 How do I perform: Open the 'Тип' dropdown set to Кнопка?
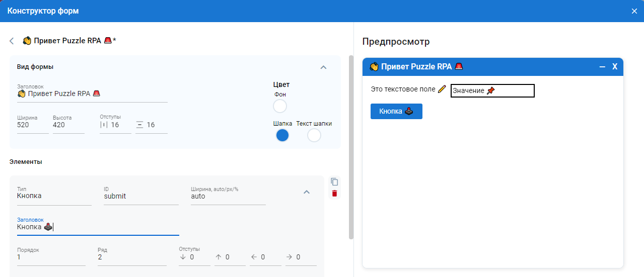54,197
